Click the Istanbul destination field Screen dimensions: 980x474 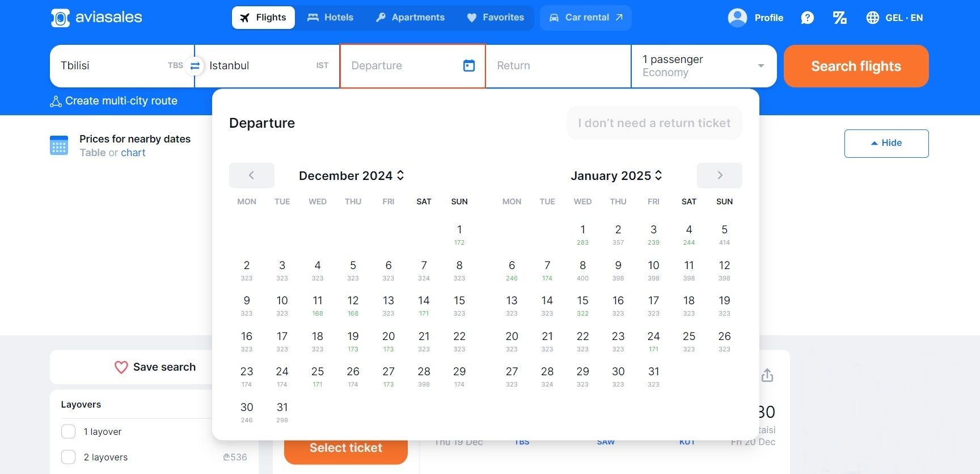(267, 66)
